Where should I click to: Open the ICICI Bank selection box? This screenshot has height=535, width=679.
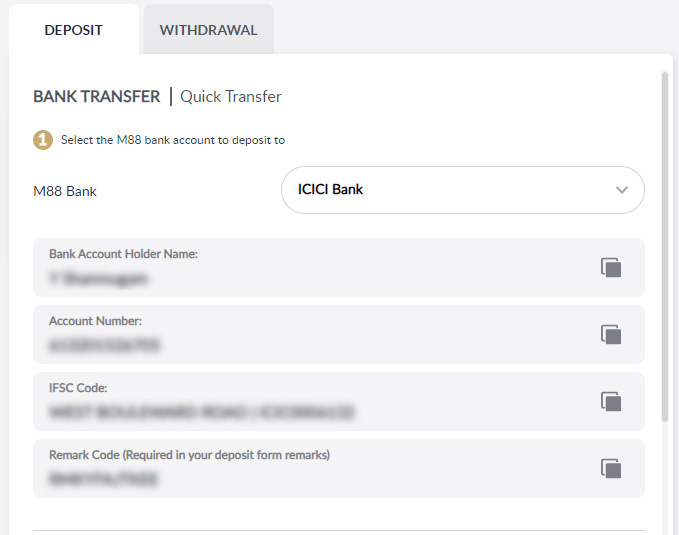(462, 190)
